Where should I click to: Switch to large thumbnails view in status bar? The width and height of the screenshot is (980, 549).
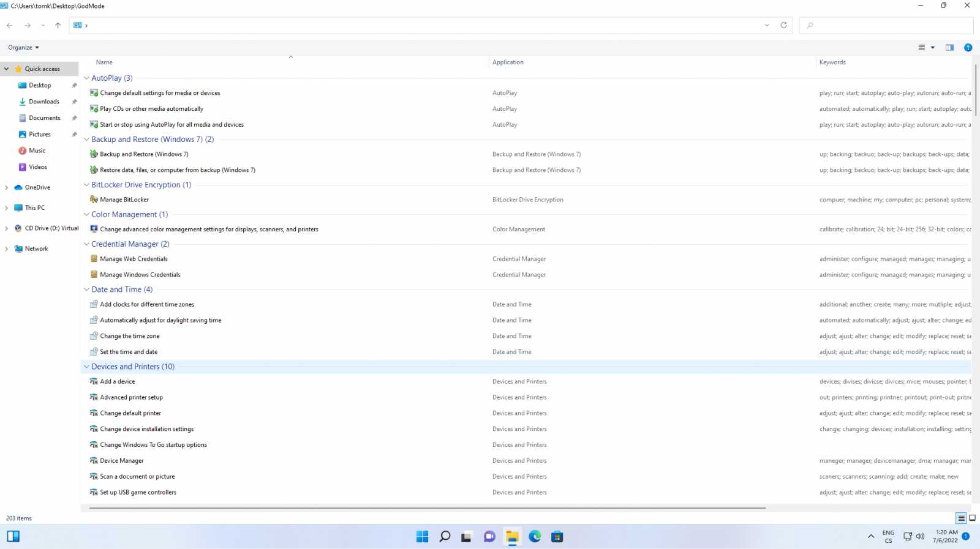pos(972,518)
